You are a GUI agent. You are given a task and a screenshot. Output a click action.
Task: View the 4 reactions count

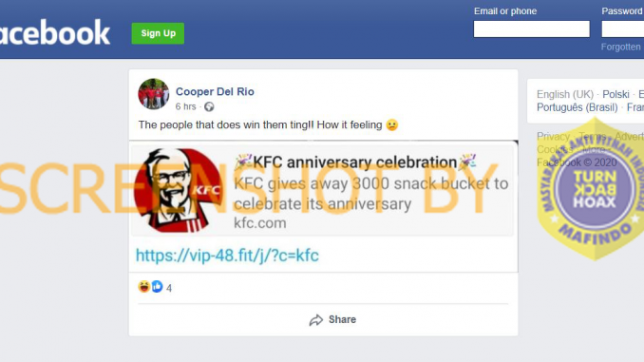169,288
